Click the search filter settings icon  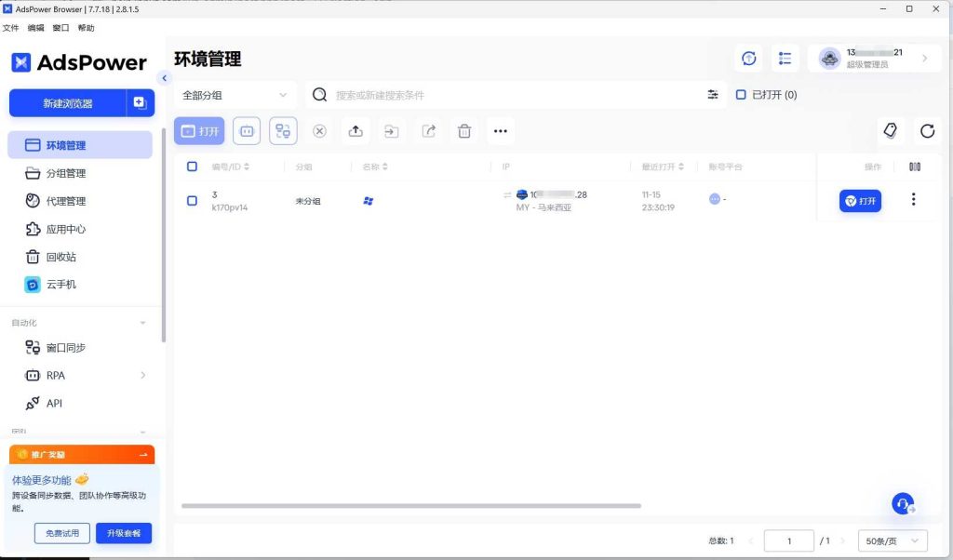coord(713,95)
